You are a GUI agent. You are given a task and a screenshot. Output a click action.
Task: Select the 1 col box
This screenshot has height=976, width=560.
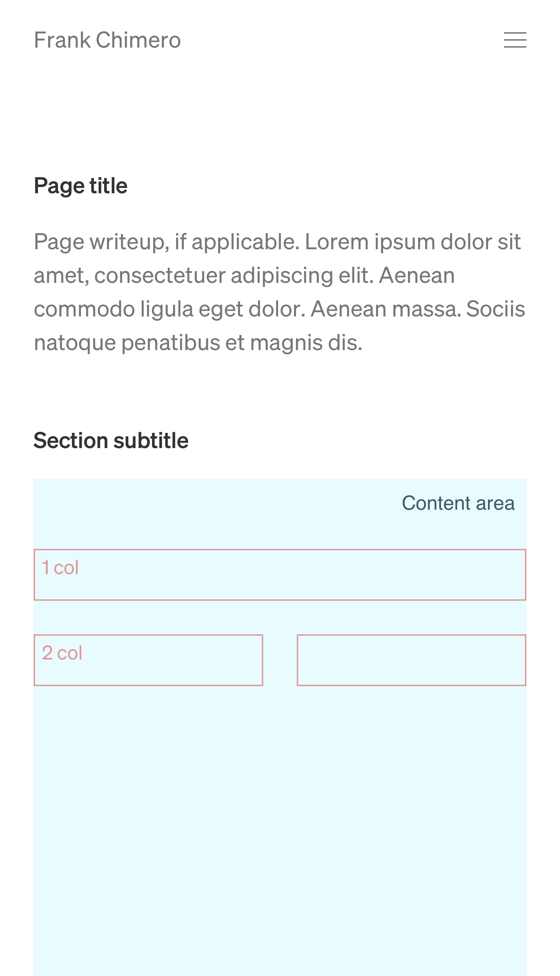click(280, 575)
